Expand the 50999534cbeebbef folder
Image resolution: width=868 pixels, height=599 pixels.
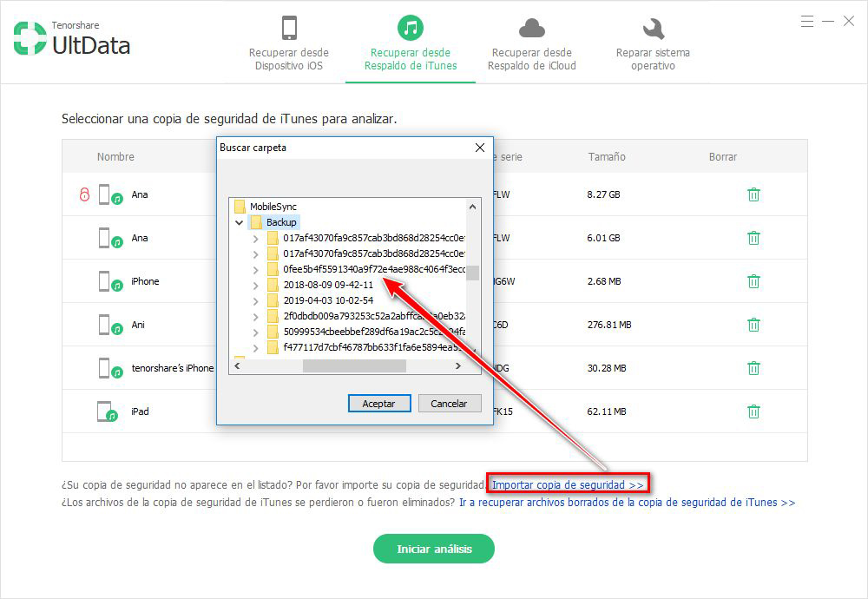(x=255, y=332)
